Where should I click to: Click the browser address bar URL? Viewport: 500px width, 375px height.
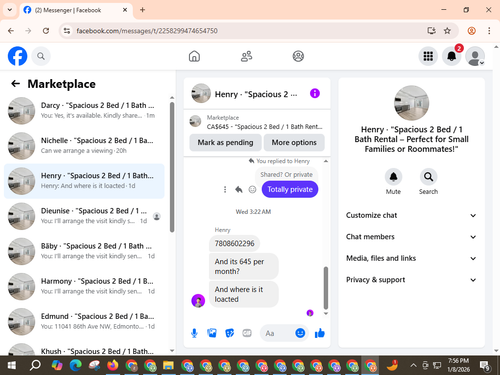click(x=147, y=31)
